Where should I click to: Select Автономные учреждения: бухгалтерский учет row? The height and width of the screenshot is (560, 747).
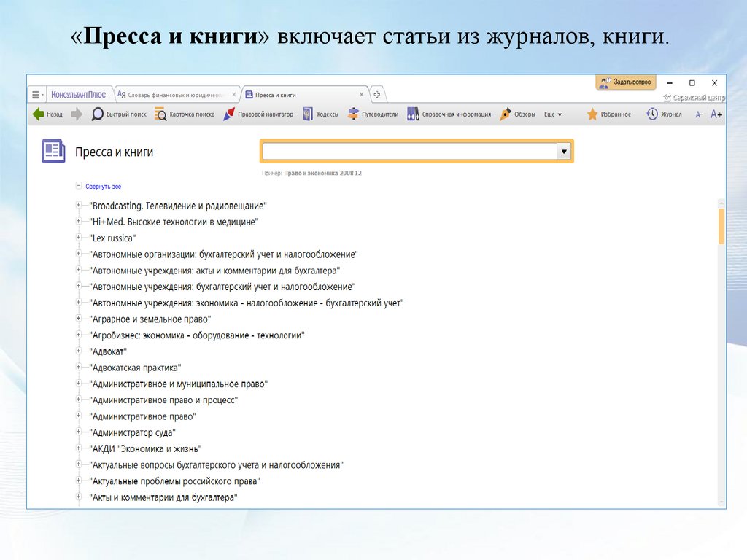tap(222, 287)
